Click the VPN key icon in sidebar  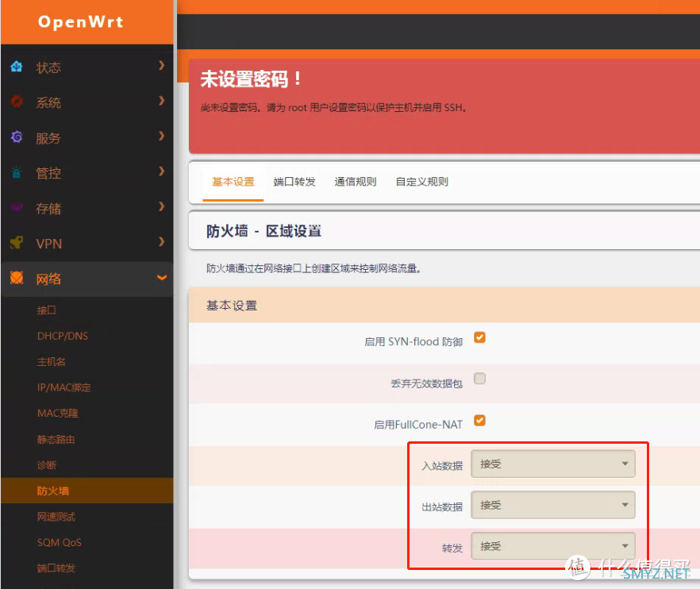point(17,242)
